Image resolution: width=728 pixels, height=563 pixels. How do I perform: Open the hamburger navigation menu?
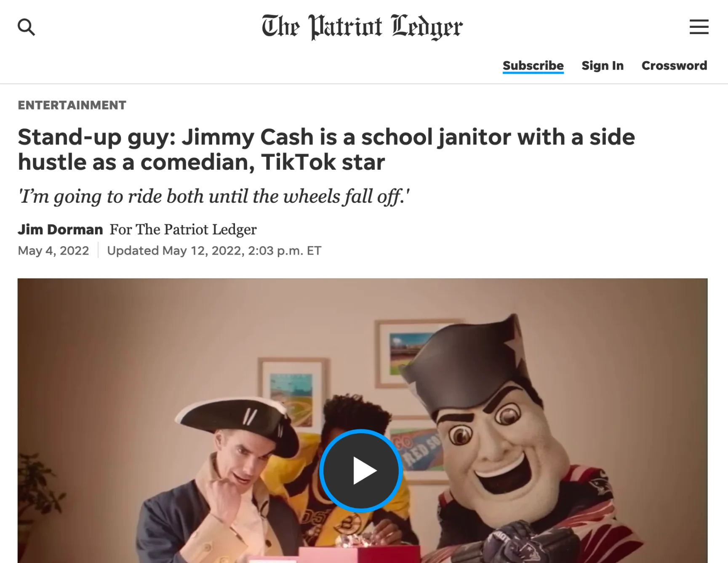699,27
